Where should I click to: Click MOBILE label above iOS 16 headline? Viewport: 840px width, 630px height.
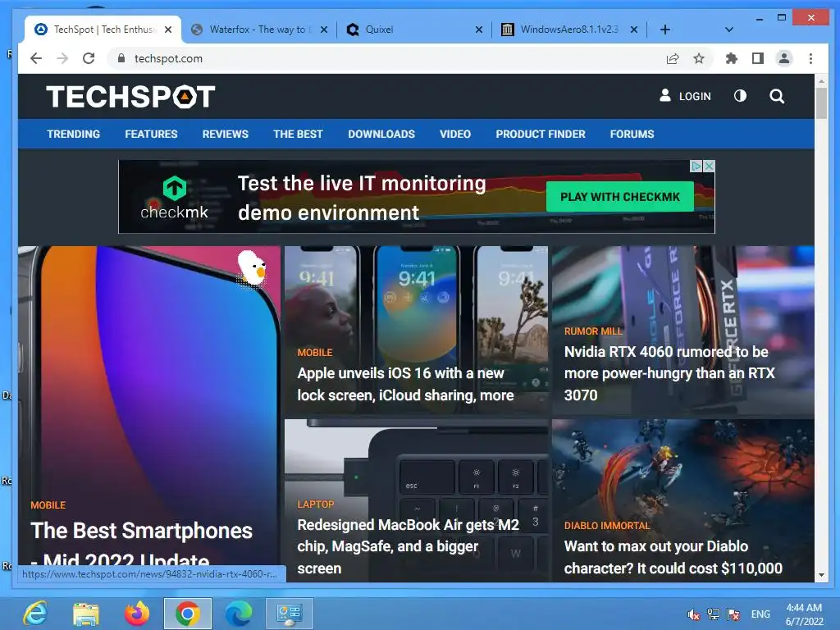coord(315,353)
